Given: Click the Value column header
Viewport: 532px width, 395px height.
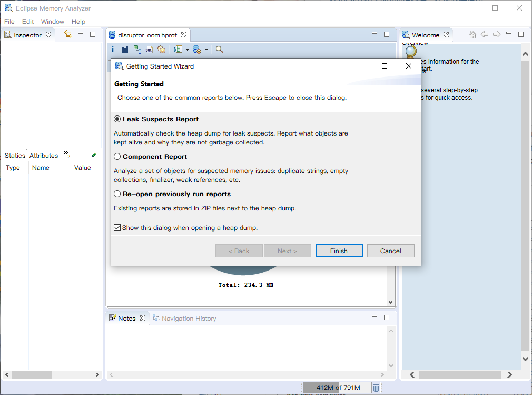Looking at the screenshot, I should coord(83,168).
